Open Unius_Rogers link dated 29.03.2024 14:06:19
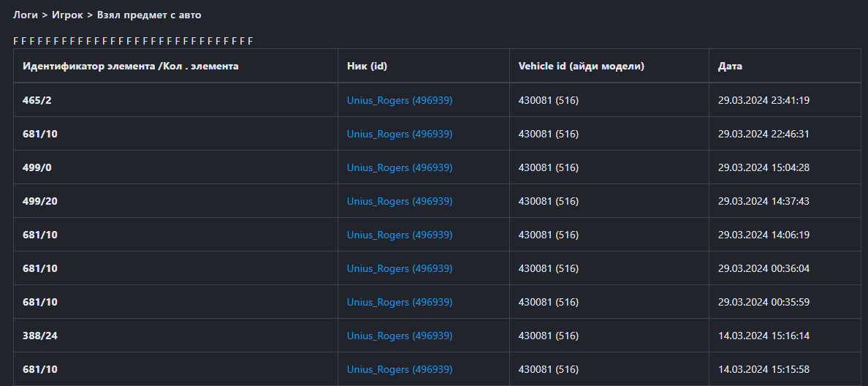 pos(400,235)
